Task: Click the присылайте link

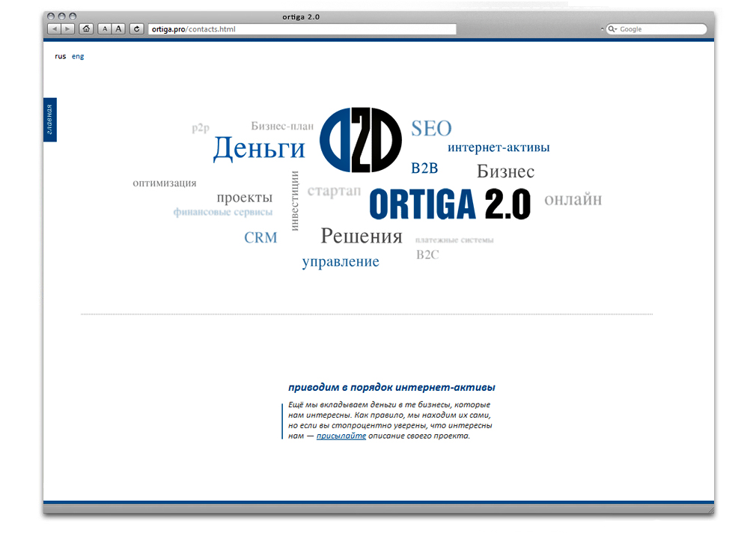Action: point(341,435)
